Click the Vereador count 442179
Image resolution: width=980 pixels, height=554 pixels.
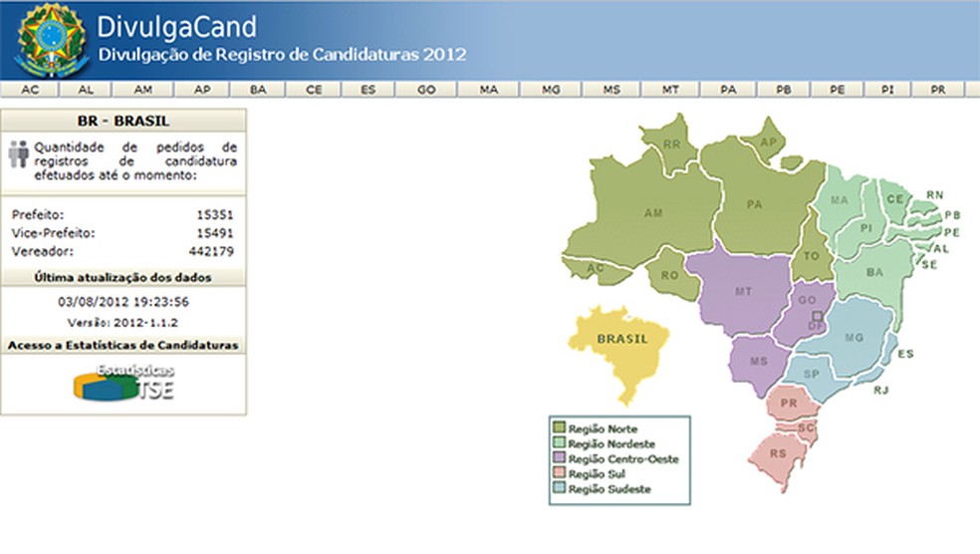pos(211,251)
